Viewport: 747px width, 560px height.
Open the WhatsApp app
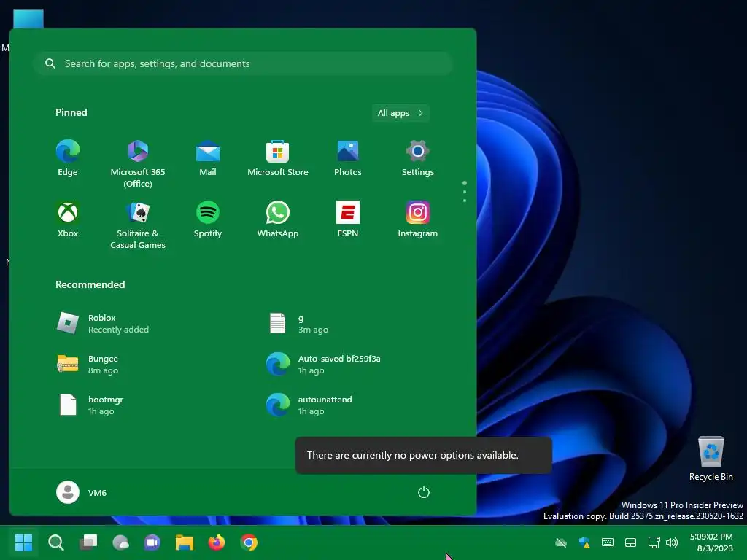point(278,219)
